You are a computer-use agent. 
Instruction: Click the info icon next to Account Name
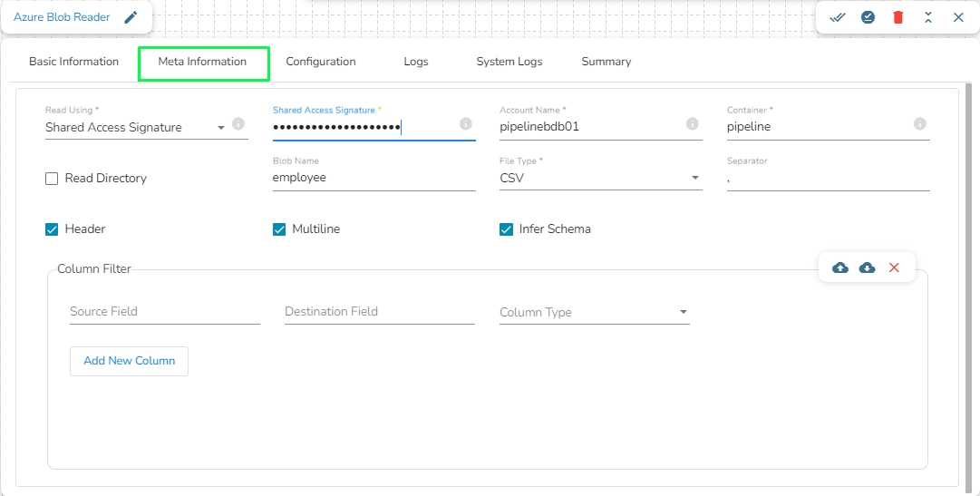coord(693,123)
